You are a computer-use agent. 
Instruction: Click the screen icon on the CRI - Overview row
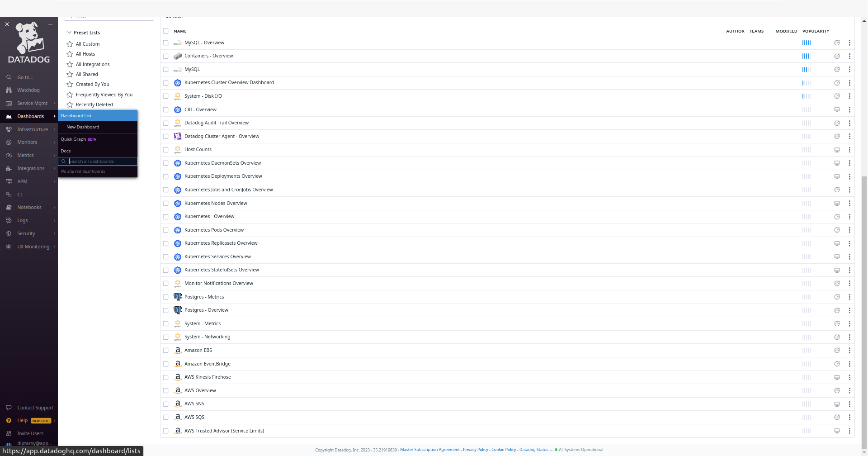pyautogui.click(x=837, y=109)
